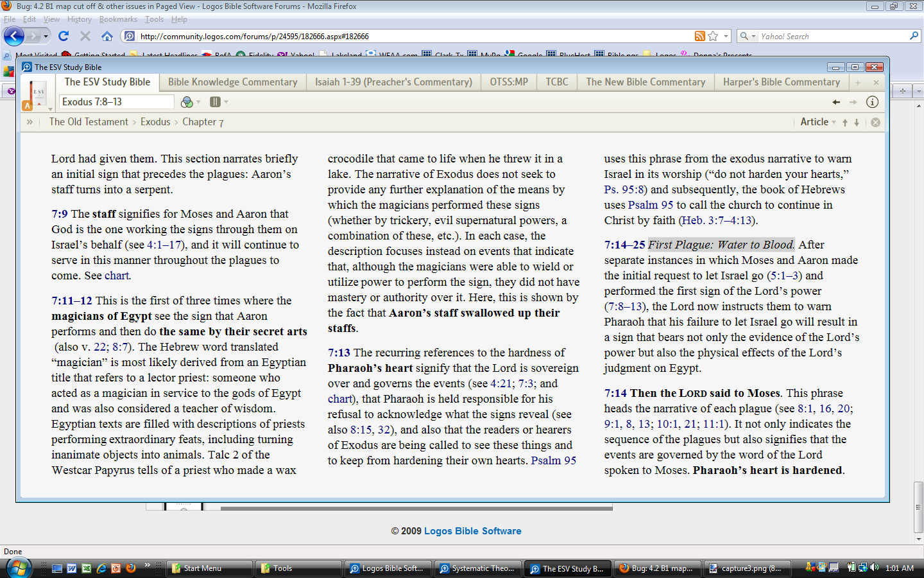Viewport: 924px width, 578px height.
Task: Click the Yahoo search magnifier icon
Action: pos(914,36)
